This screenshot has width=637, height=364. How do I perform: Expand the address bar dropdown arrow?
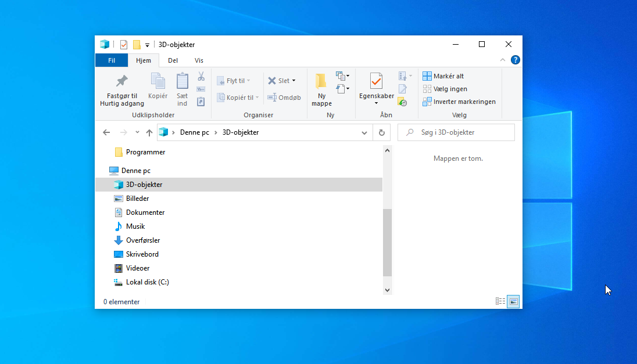click(364, 132)
